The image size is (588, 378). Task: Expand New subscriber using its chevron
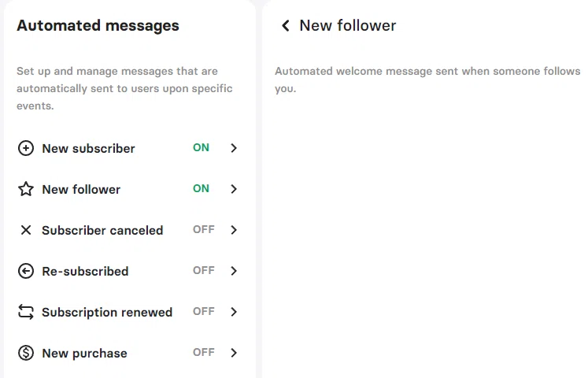pos(234,148)
